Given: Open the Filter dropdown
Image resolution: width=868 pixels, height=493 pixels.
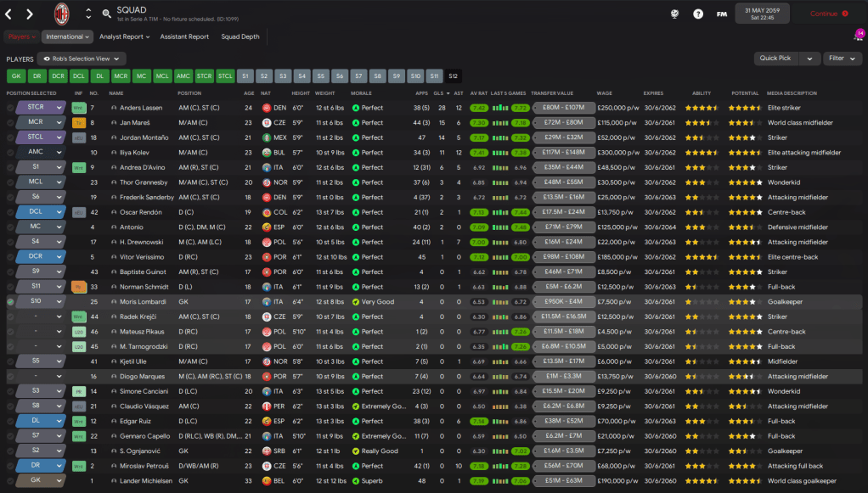Looking at the screenshot, I should (842, 59).
